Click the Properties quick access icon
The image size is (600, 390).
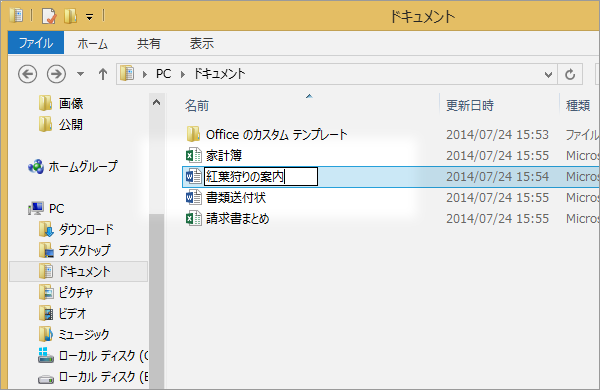(49, 16)
